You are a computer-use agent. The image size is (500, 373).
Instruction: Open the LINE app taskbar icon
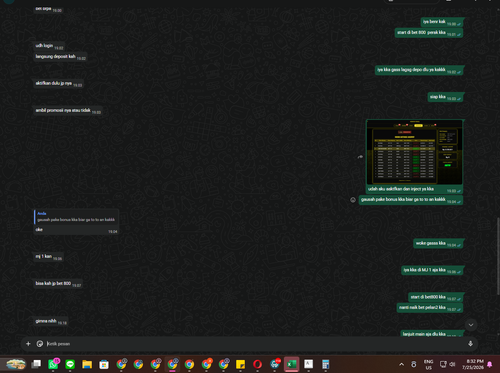70,364
